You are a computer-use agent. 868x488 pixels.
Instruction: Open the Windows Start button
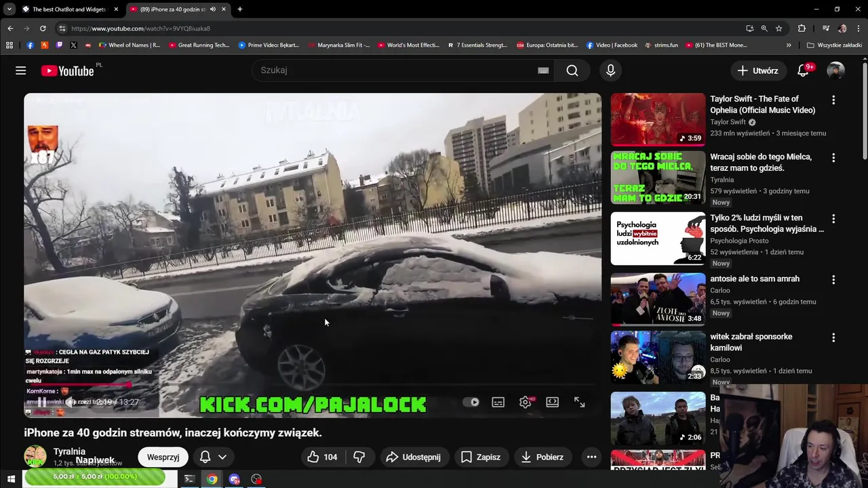pos(11,479)
